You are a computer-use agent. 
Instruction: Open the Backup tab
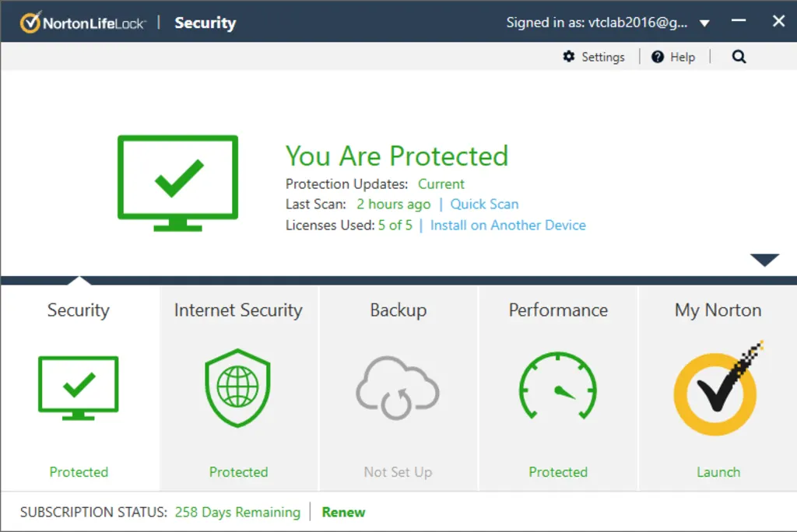pos(398,310)
